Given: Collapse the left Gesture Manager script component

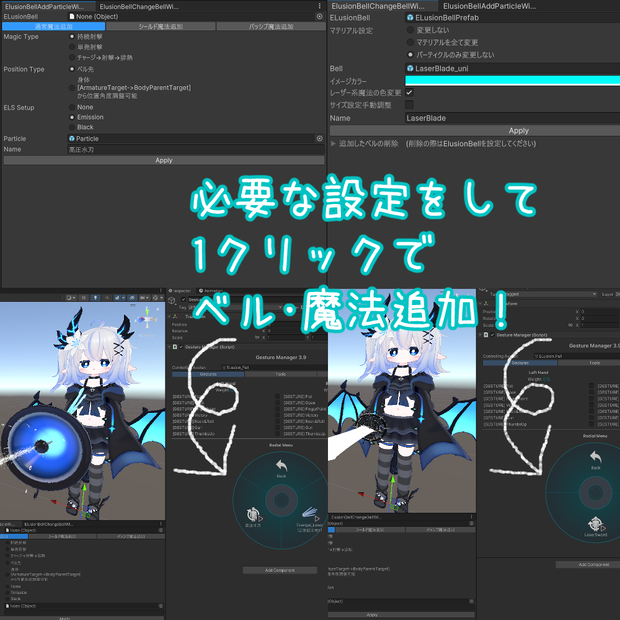Looking at the screenshot, I should 170,347.
